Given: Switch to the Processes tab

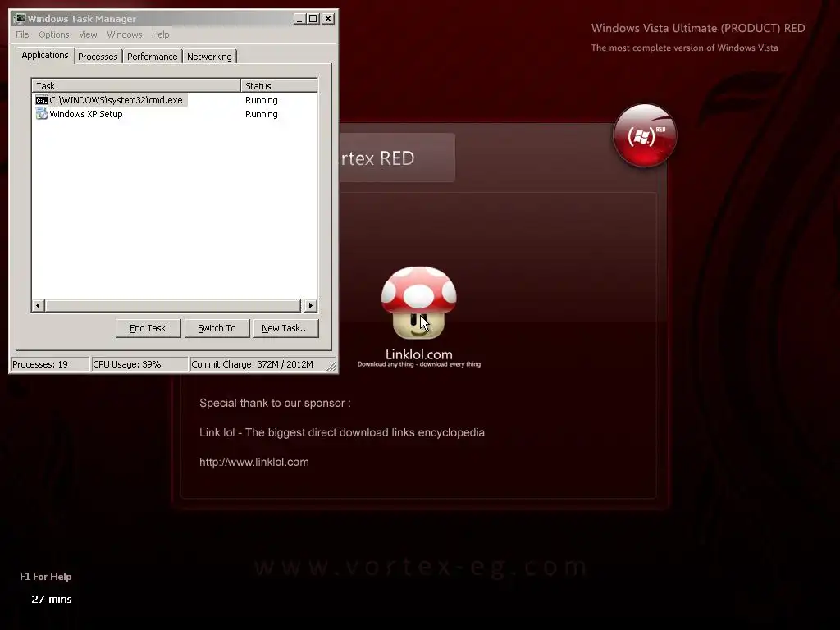Looking at the screenshot, I should click(98, 57).
